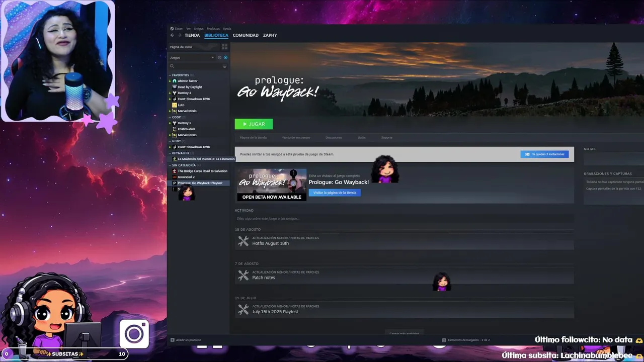Open the Soporte tab
The image size is (644, 362).
[x=386, y=137]
